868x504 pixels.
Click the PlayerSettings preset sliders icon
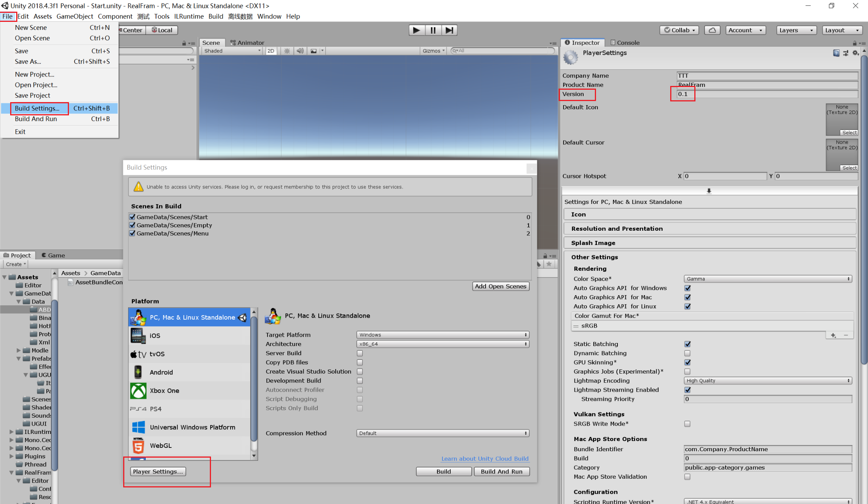pos(846,53)
